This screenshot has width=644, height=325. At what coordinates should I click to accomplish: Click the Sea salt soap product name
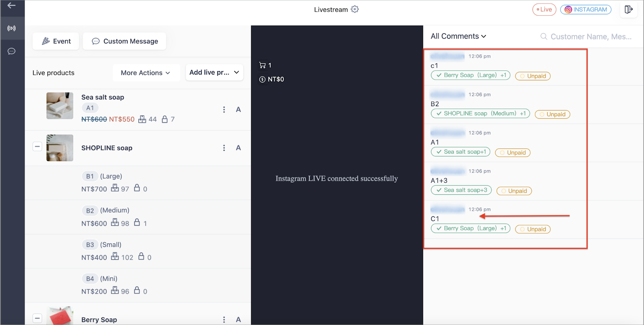point(103,97)
